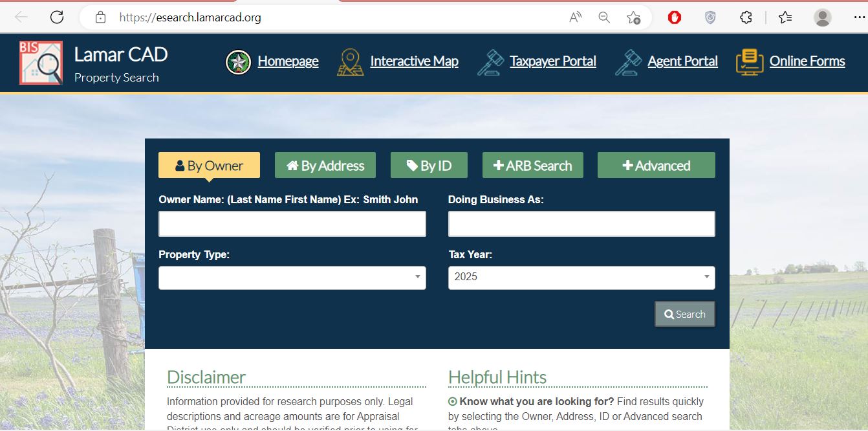This screenshot has width=868, height=431.
Task: Click the Homepage star seal icon
Action: 238,62
